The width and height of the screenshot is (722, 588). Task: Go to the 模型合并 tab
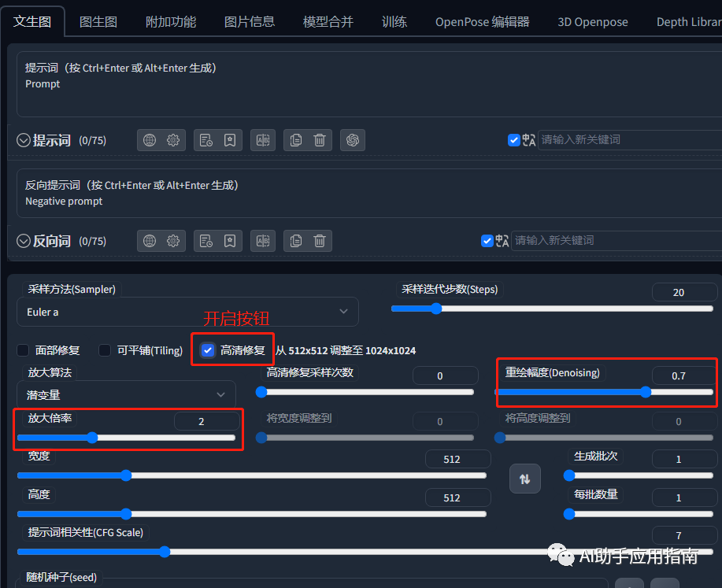[x=328, y=21]
